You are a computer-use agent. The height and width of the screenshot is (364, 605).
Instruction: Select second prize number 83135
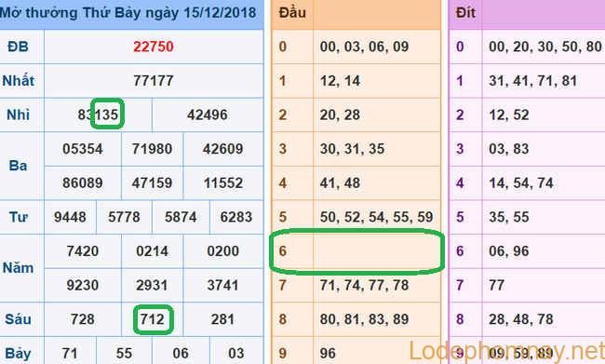point(98,115)
